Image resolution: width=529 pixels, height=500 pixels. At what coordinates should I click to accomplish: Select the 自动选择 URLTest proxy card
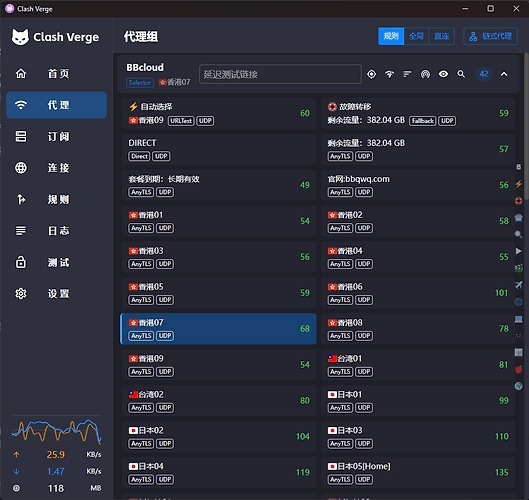[219, 113]
